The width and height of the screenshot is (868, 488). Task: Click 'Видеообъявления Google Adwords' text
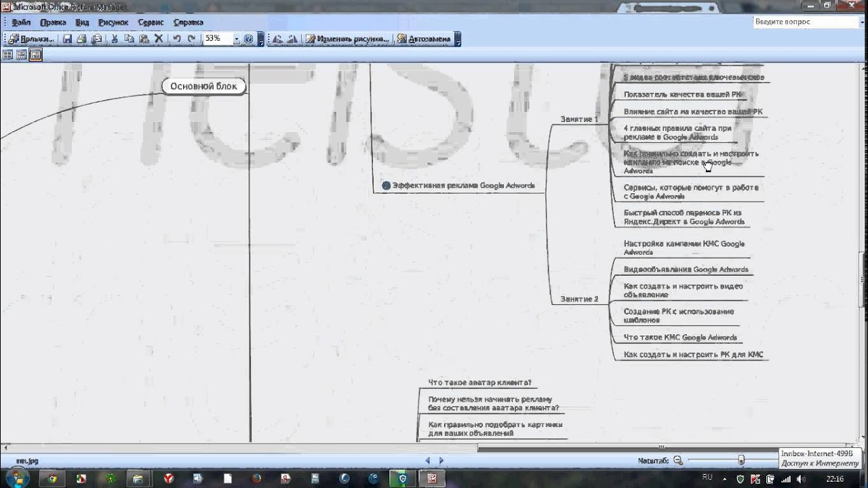(686, 269)
